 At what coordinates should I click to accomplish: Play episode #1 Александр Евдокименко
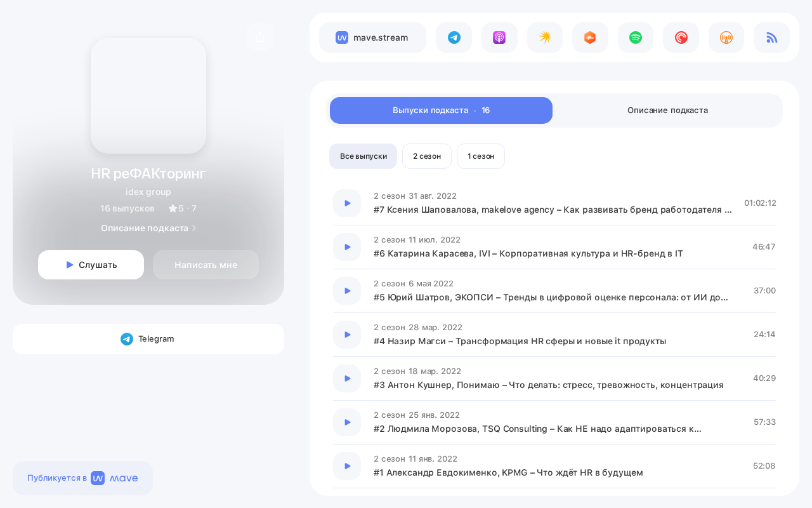tap(347, 466)
